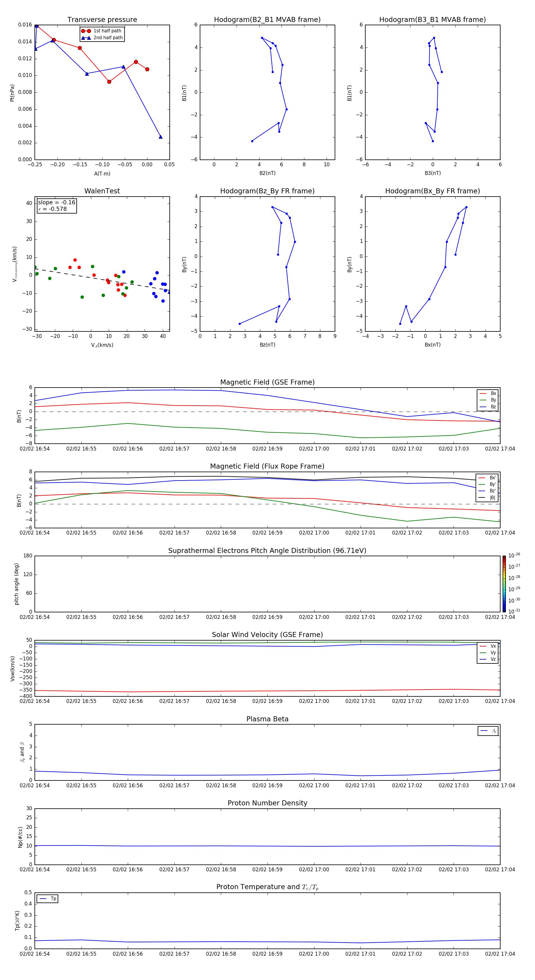Click the '02/02 16:54' tick under GSE magnetic field
Viewport: 535px width, 980px height.
coord(35,449)
